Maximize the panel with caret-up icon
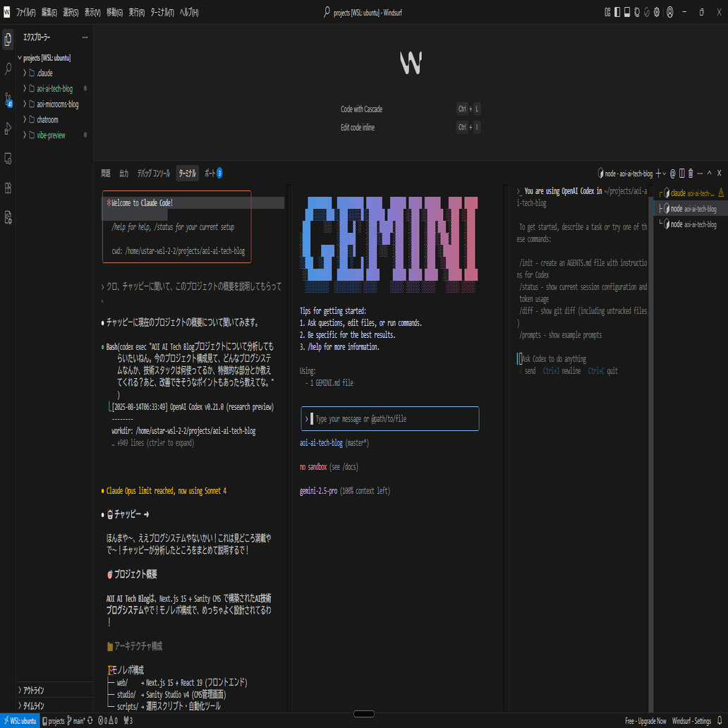The image size is (728, 728). click(x=710, y=173)
